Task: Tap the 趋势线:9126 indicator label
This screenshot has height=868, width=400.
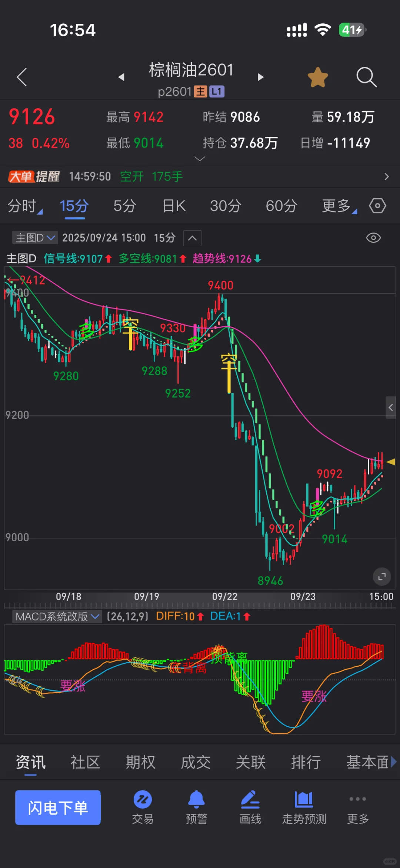Action: (x=227, y=258)
